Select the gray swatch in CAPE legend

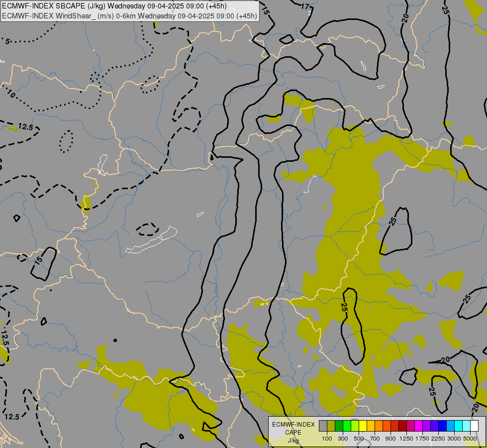(323, 426)
